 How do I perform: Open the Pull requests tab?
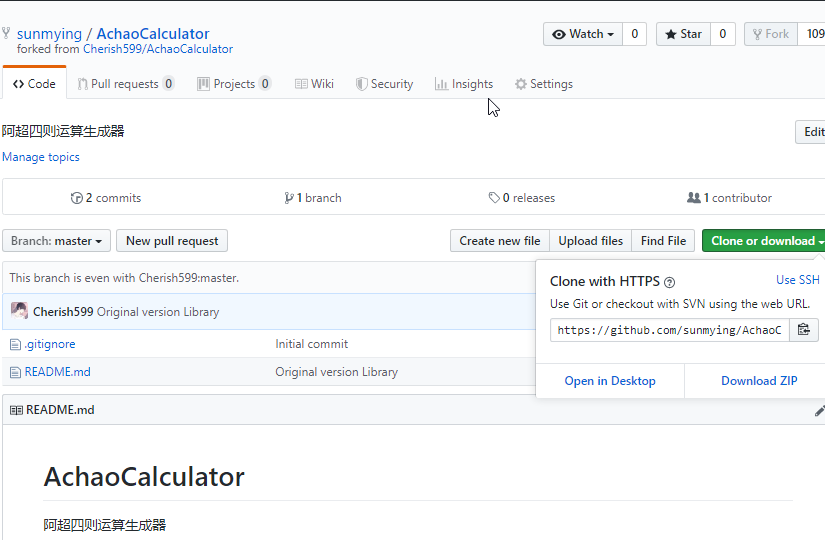pyautogui.click(x=125, y=84)
